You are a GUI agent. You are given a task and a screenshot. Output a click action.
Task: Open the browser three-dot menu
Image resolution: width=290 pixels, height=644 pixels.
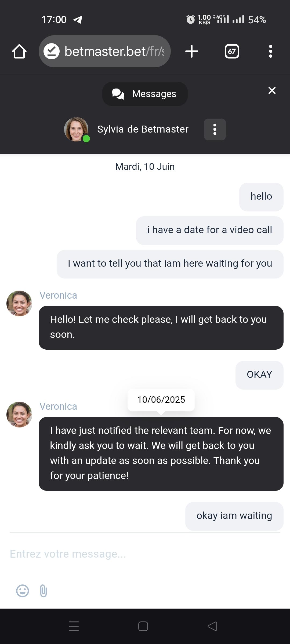tap(270, 51)
